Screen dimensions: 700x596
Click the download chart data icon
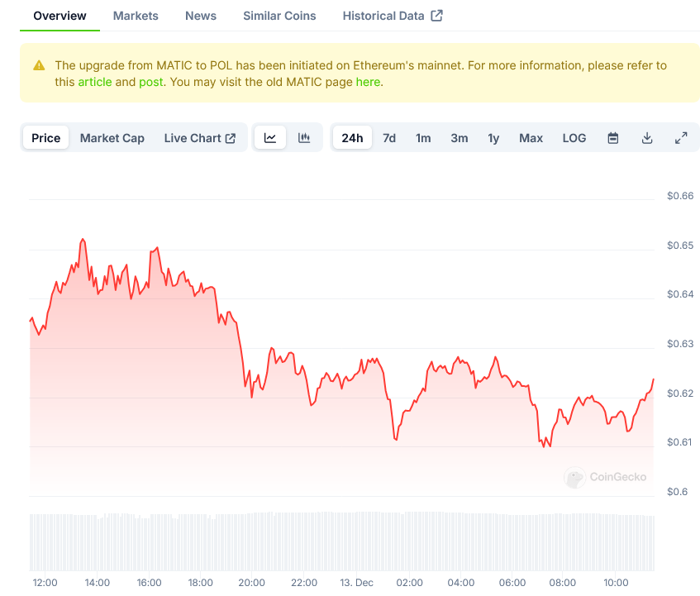[x=647, y=138]
